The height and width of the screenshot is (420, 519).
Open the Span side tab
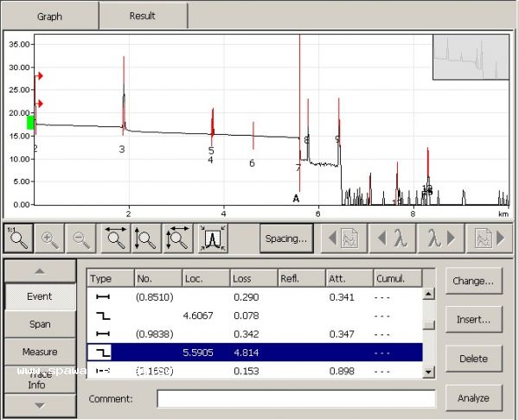point(40,324)
